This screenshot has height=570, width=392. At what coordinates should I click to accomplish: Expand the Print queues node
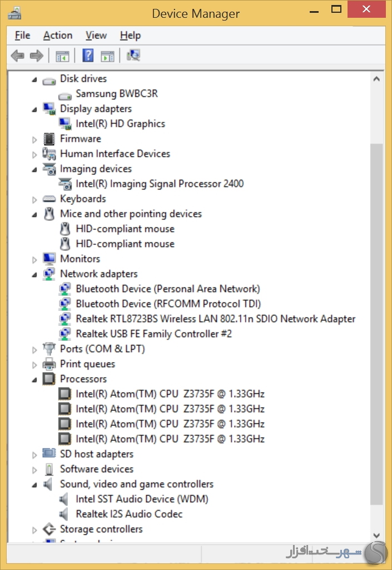point(34,365)
